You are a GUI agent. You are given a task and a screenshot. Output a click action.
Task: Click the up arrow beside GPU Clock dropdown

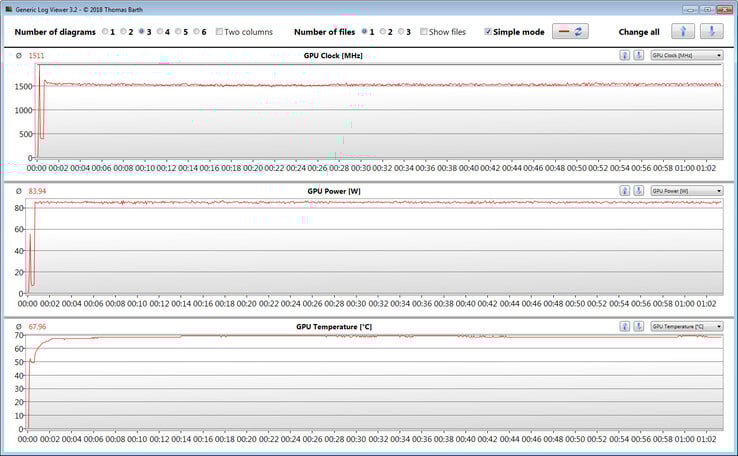[x=625, y=56]
